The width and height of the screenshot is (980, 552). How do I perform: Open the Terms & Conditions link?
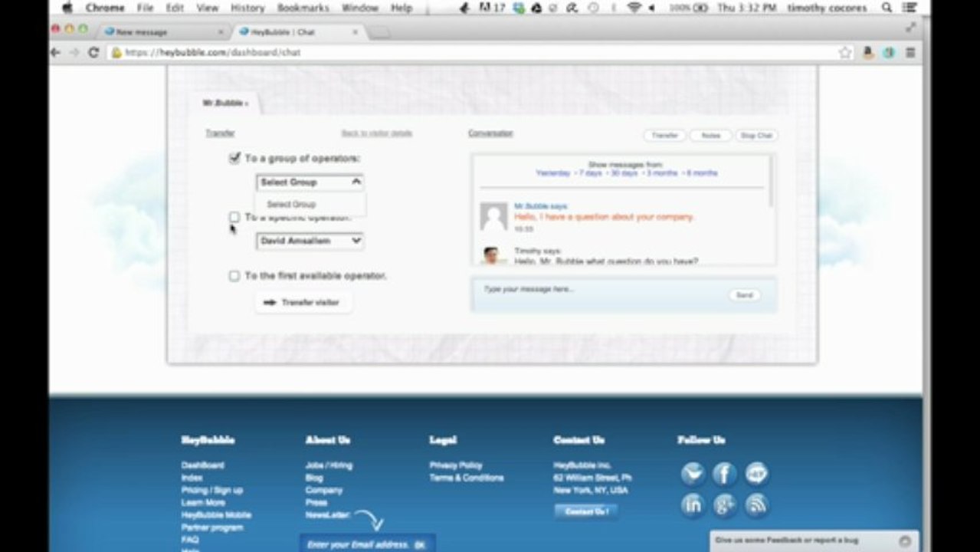(467, 478)
